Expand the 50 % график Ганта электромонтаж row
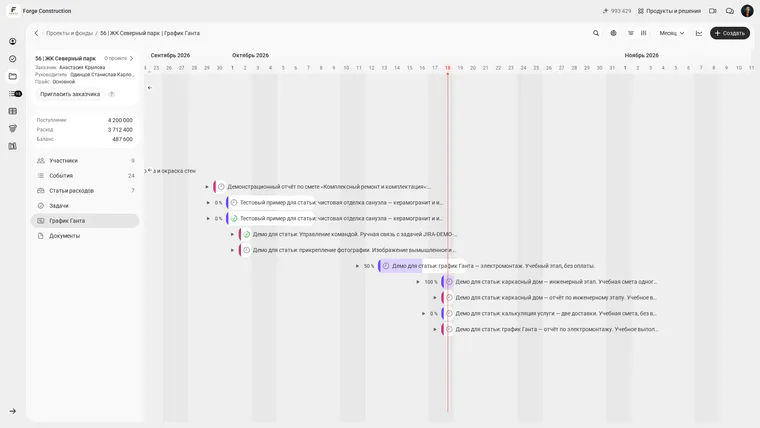The height and width of the screenshot is (428, 760). pyautogui.click(x=357, y=266)
